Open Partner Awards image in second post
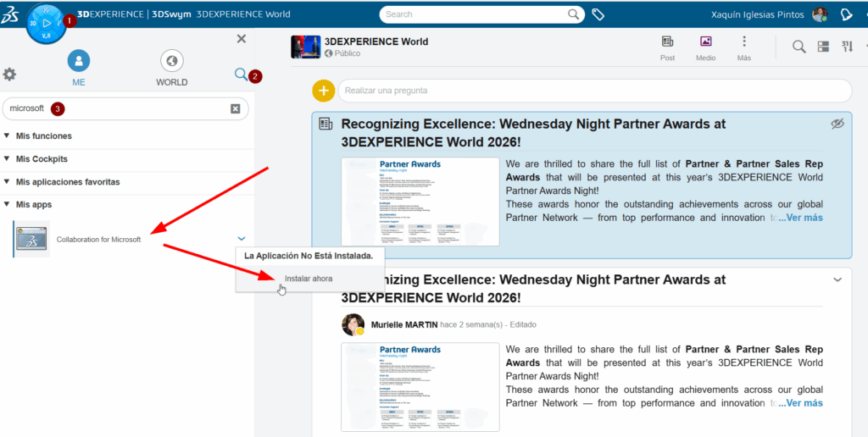Image resolution: width=868 pixels, height=437 pixels. (x=420, y=387)
